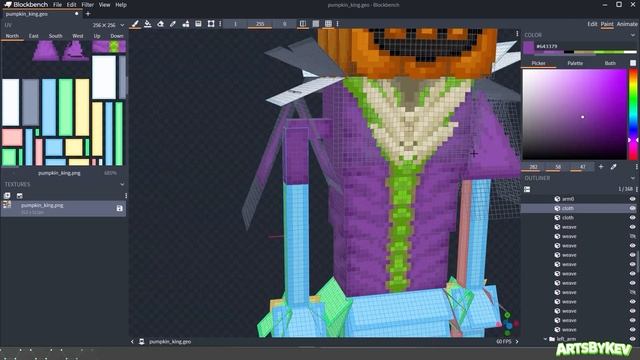Click the saturation-value color picker square
Image resolution: width=640 pixels, height=360 pixels.
(575, 114)
